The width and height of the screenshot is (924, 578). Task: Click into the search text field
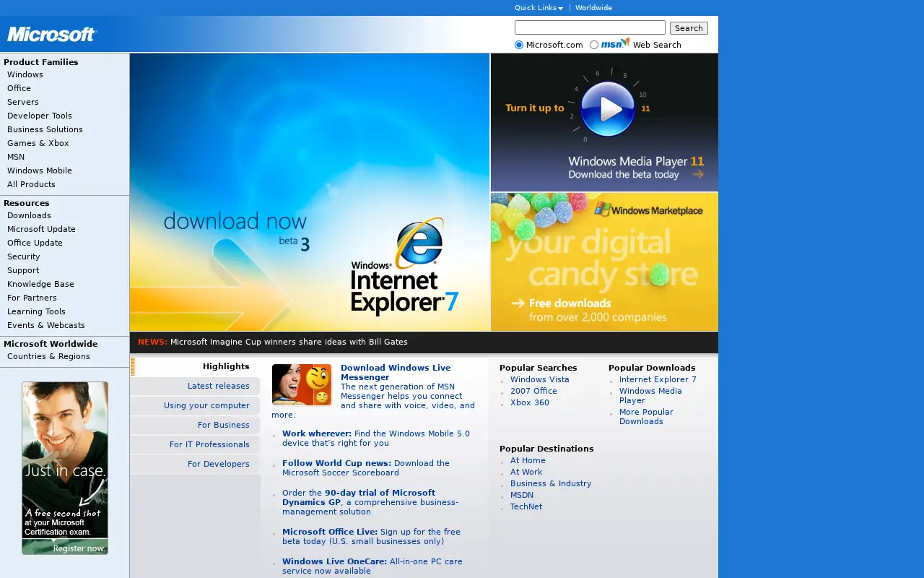(x=590, y=27)
